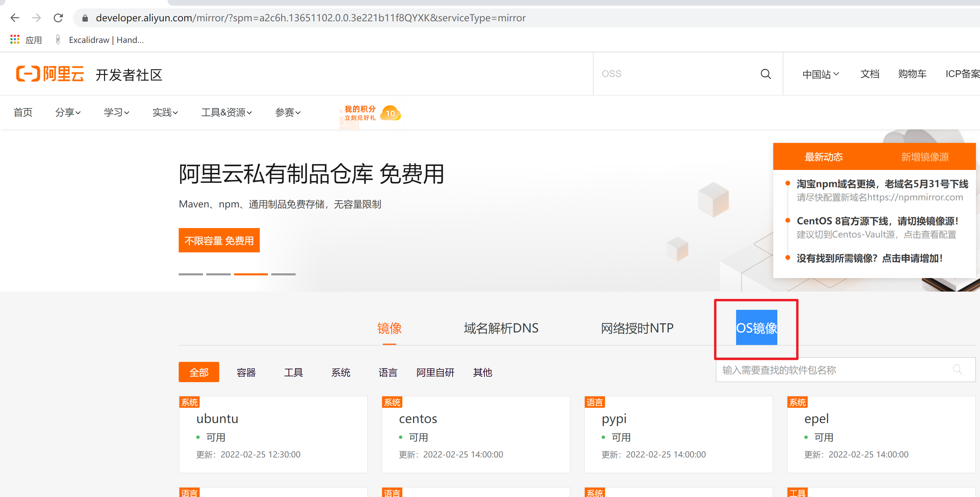This screenshot has width=980, height=497.
Task: Select the OS镜像 tab
Action: click(x=756, y=328)
